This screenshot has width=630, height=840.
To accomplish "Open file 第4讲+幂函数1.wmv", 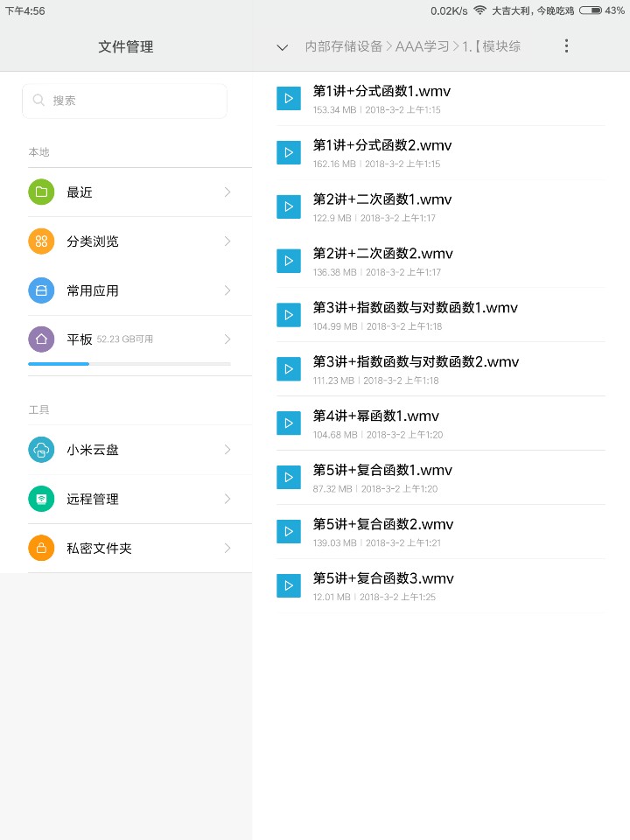I will [376, 416].
